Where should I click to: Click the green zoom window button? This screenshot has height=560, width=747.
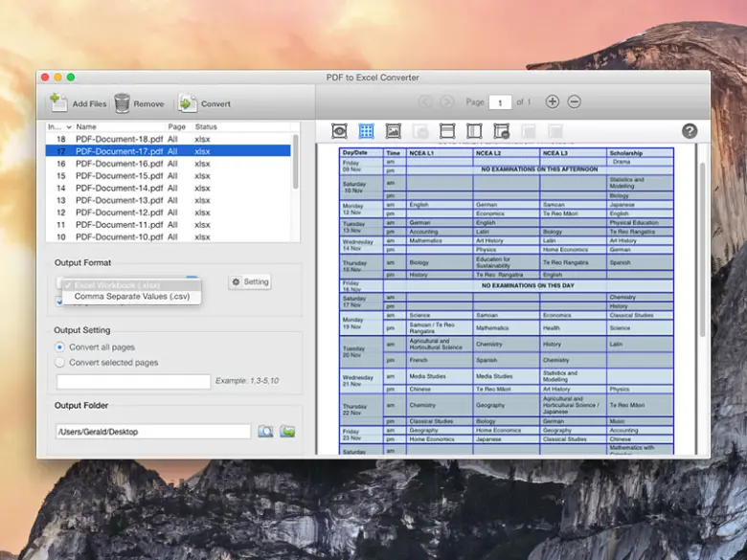coord(71,78)
